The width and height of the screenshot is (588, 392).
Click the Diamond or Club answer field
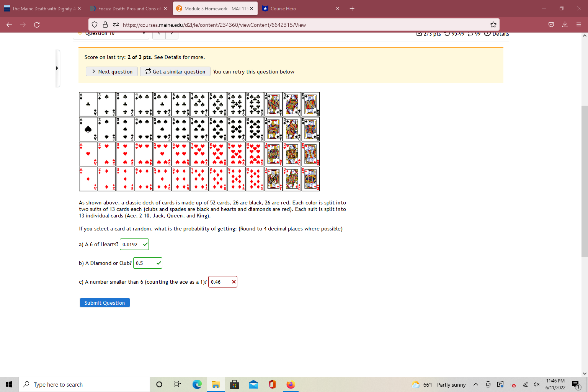tap(148, 263)
